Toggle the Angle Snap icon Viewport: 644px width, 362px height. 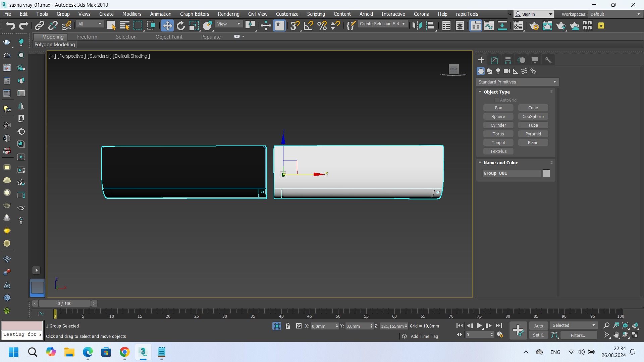click(308, 26)
